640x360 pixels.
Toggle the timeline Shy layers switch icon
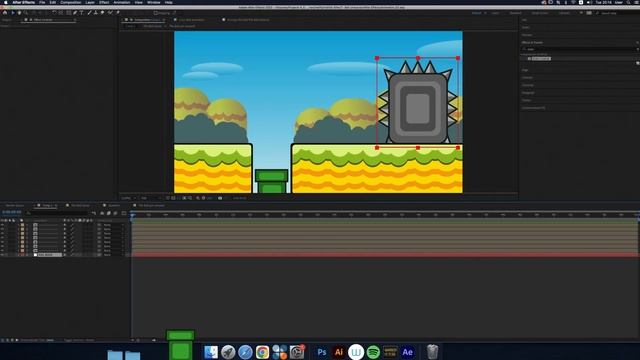[x=102, y=213]
